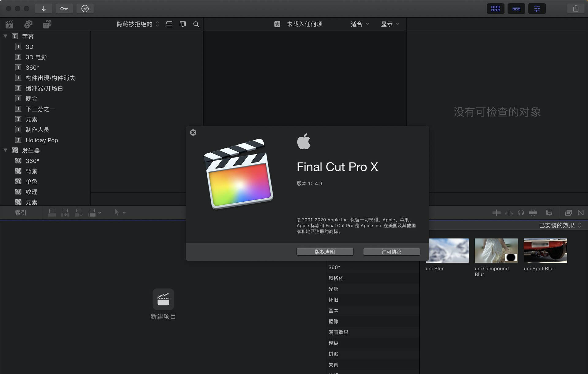Image resolution: width=588 pixels, height=374 pixels.
Task: Click insert clip edit icon
Action: click(65, 212)
